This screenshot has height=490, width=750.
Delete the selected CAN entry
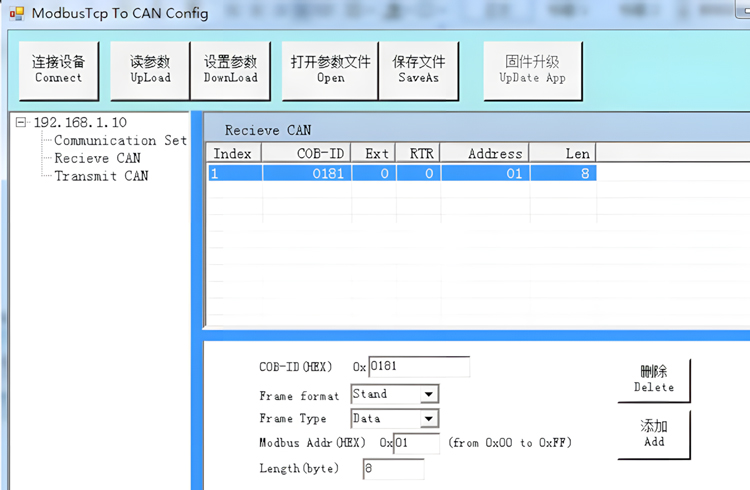(x=654, y=380)
